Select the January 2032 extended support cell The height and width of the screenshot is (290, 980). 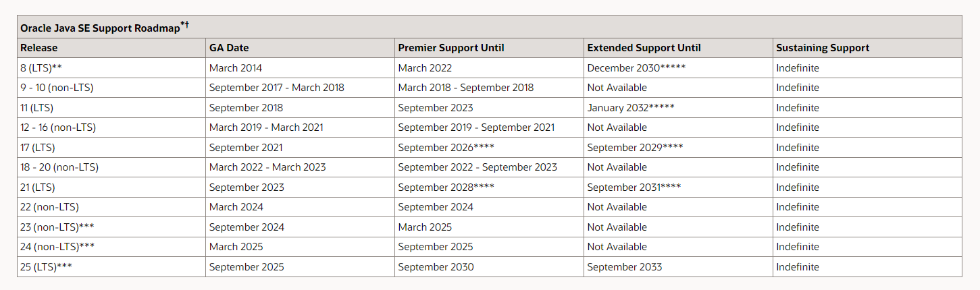click(631, 108)
